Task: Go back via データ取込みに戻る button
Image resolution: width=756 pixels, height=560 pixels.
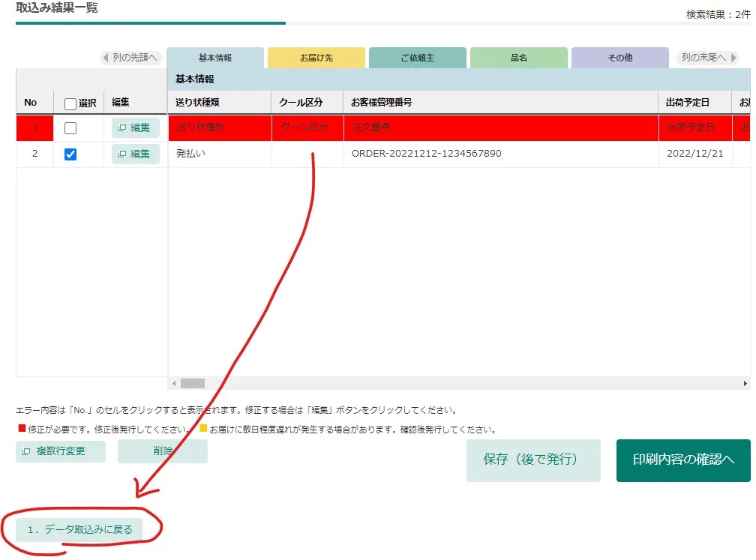Action: tap(79, 530)
